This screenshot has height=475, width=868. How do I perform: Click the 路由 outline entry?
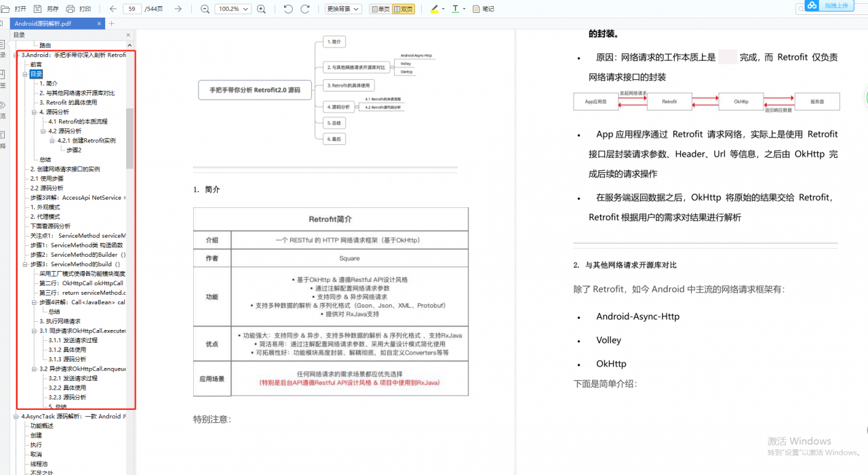[45, 45]
